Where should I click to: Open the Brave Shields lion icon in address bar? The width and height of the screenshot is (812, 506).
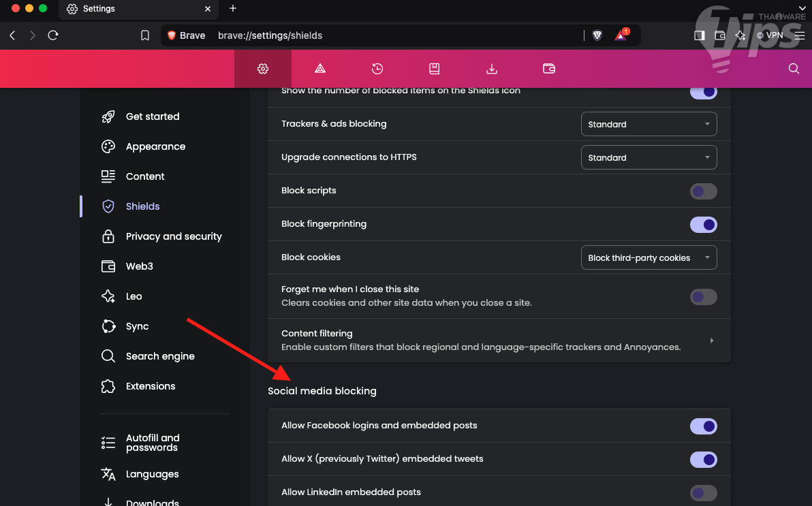(597, 35)
